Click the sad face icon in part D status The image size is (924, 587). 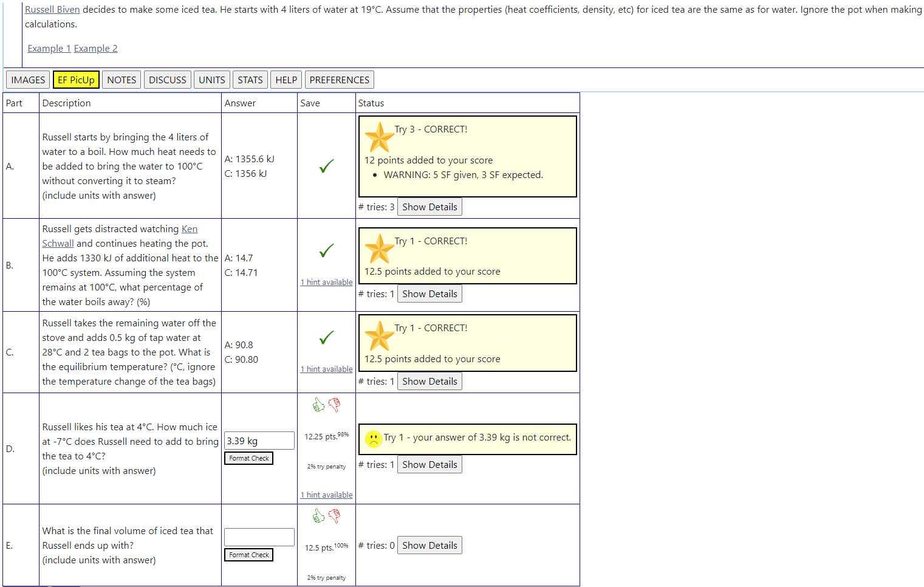coord(372,438)
